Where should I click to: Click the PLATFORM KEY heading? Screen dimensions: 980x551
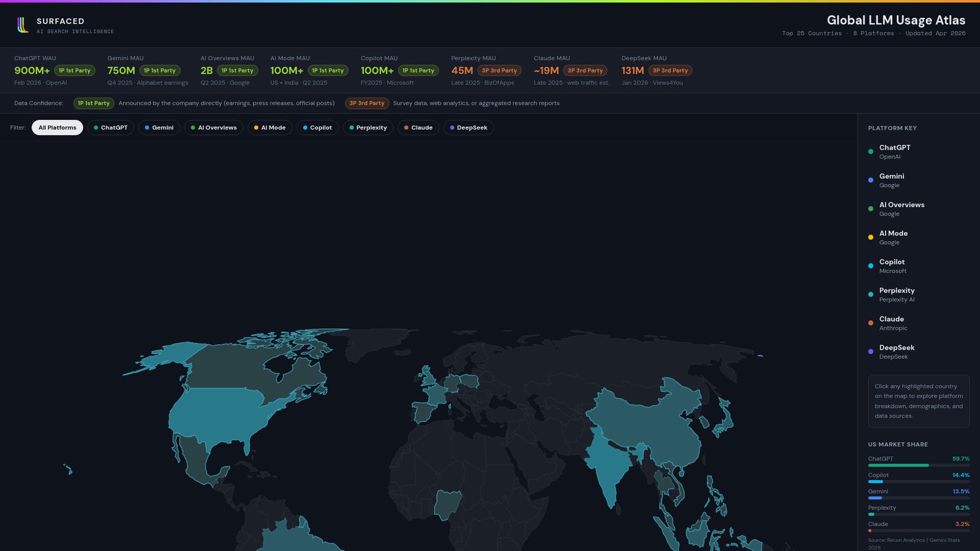892,128
